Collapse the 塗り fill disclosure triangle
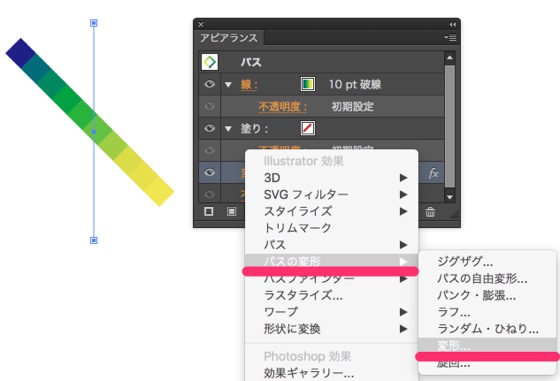 click(x=228, y=129)
